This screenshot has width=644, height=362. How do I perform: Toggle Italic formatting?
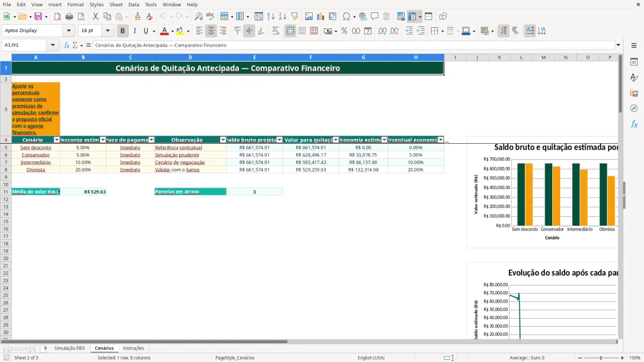coord(135,31)
